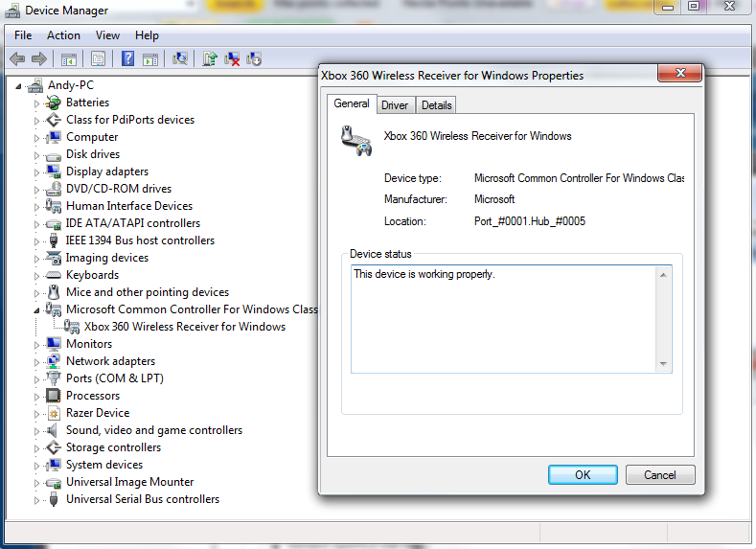Click the blue Help question mark icon

127,58
